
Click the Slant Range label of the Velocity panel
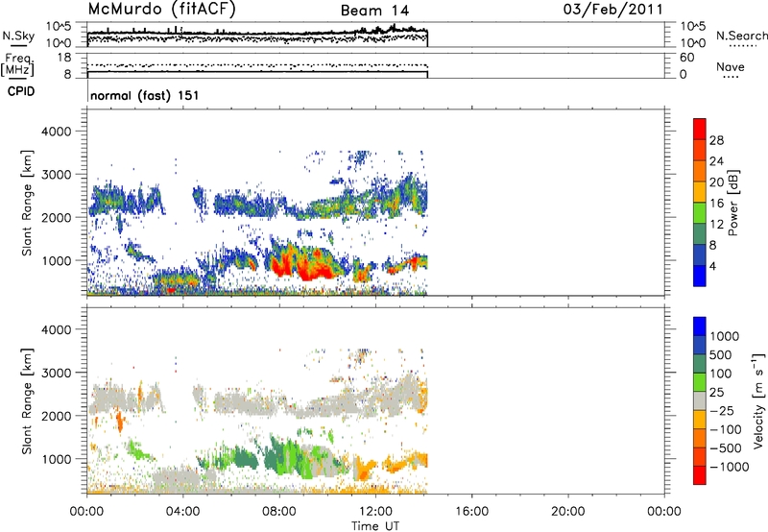click(28, 401)
